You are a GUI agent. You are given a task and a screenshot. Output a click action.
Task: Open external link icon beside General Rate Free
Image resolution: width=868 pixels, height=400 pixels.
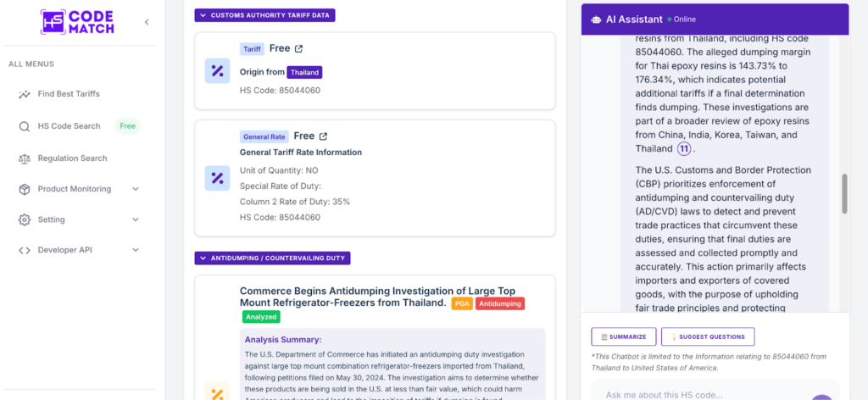pyautogui.click(x=323, y=136)
